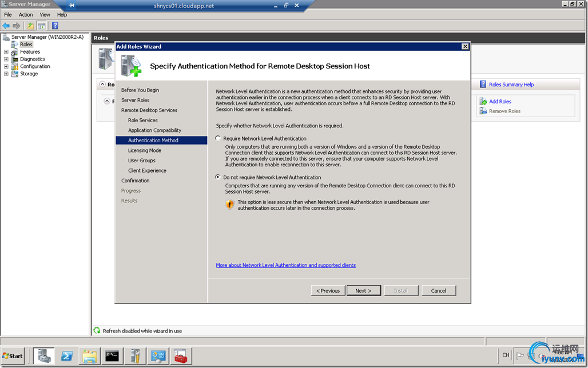The image size is (588, 368).
Task: Open the Help menu
Action: (62, 15)
